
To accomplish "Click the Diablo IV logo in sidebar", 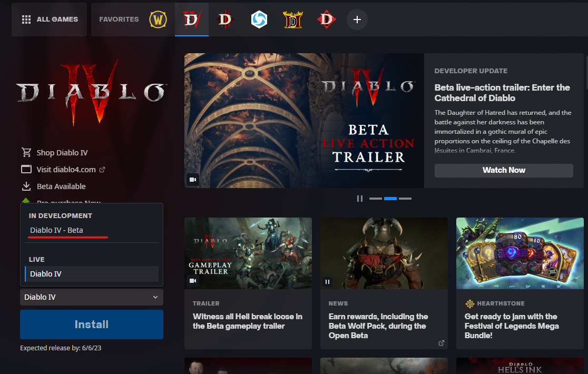I will (92, 92).
